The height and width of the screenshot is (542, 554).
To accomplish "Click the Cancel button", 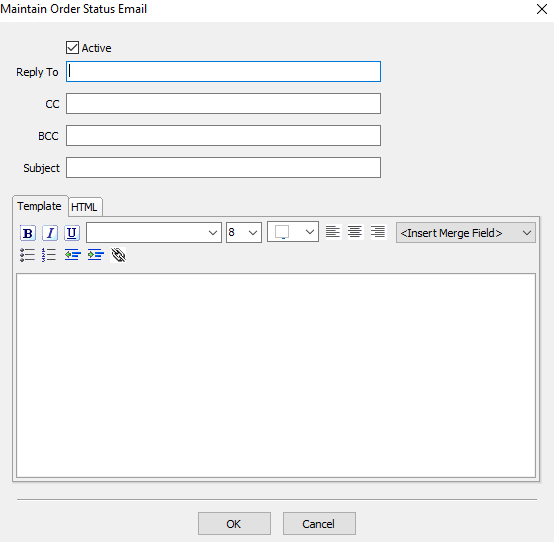I will (x=319, y=524).
